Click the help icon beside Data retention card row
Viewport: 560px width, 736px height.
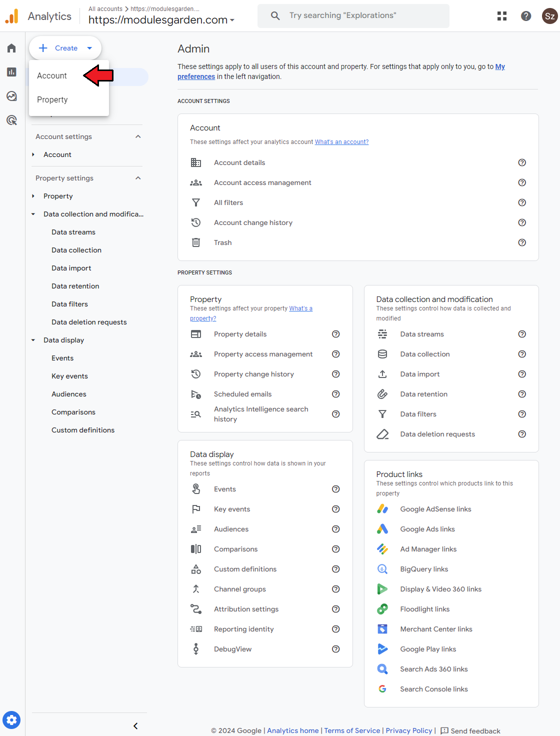[522, 394]
